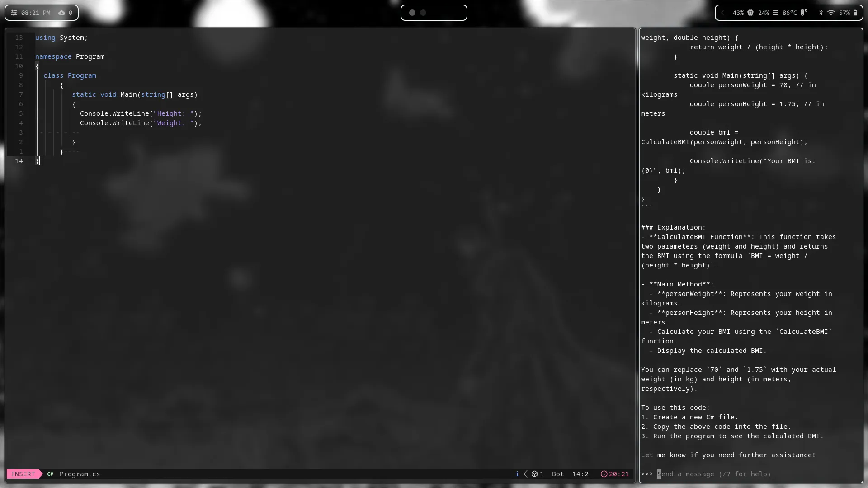Screen dimensions: 868x488
Task: Click the battery icon beside 57%
Action: tap(855, 13)
